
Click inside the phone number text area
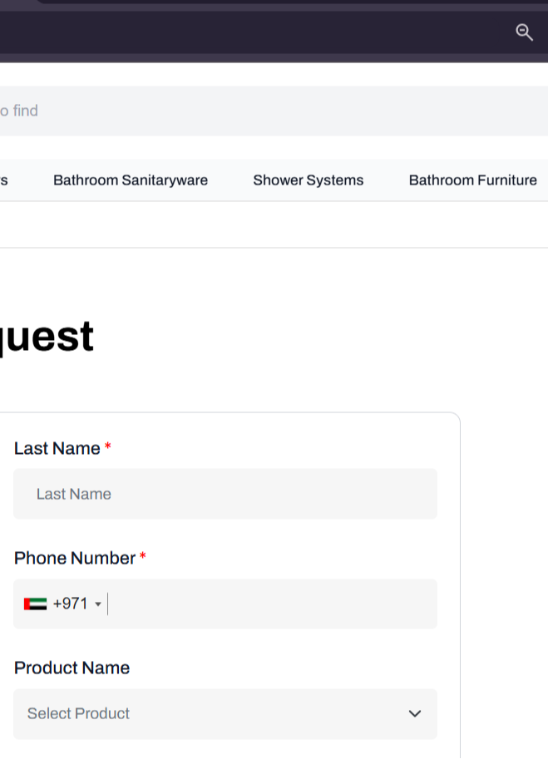[x=271, y=604]
